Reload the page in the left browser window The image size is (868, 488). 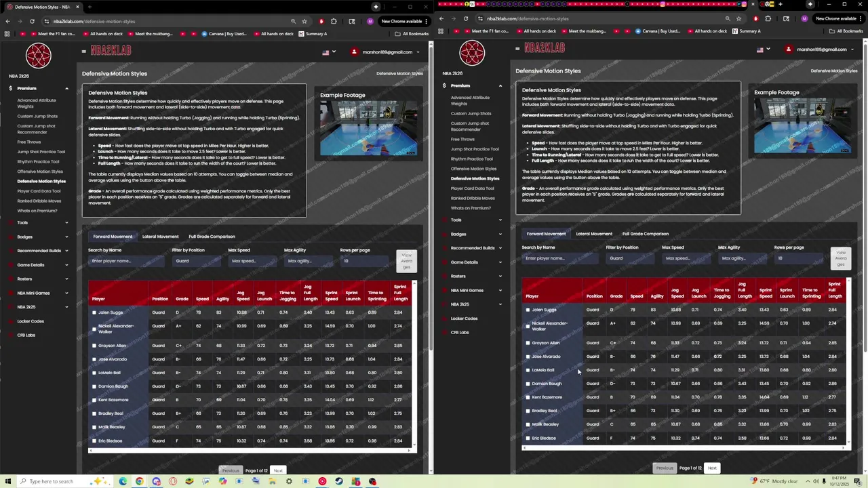pos(32,21)
